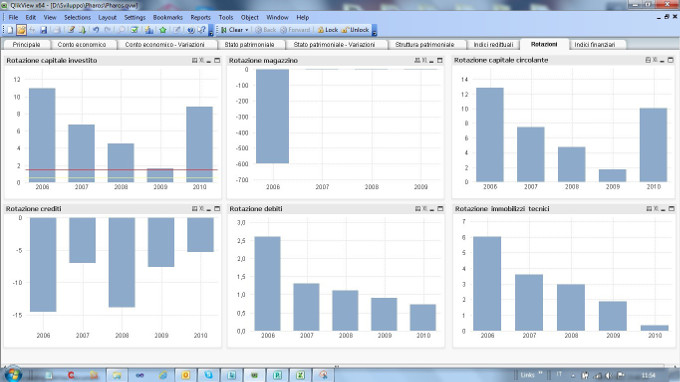Switch to the Indici finanziari tab

click(595, 45)
